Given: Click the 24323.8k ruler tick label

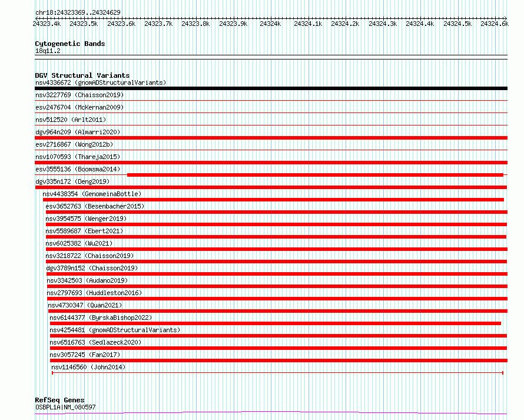Looking at the screenshot, I should coord(195,24).
